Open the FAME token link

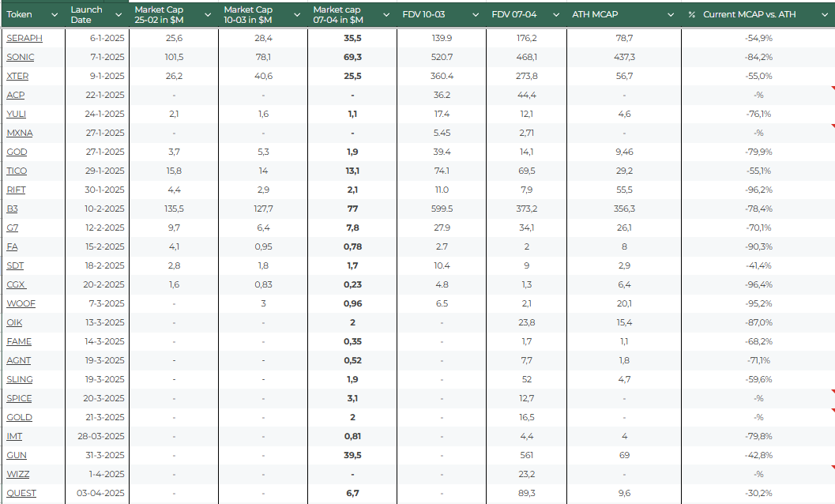coord(19,341)
